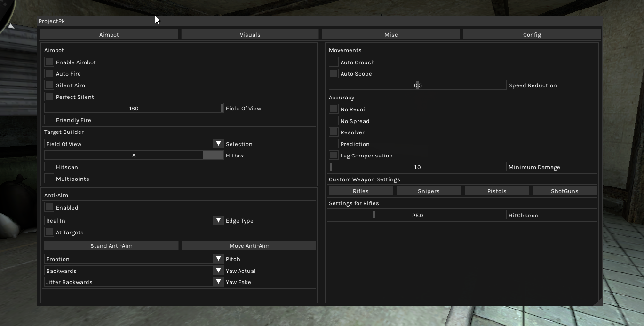
Task: Click the HitChance slider bar
Action: pyautogui.click(x=417, y=215)
